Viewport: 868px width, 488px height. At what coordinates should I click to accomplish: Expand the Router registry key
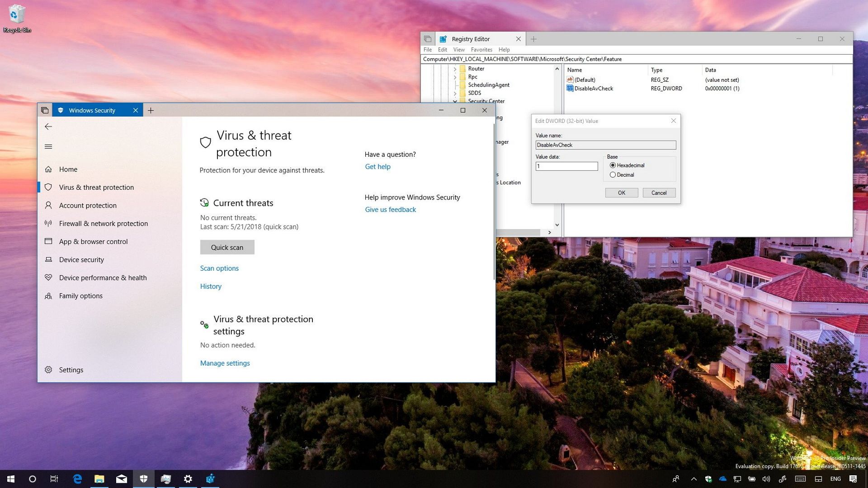click(455, 69)
